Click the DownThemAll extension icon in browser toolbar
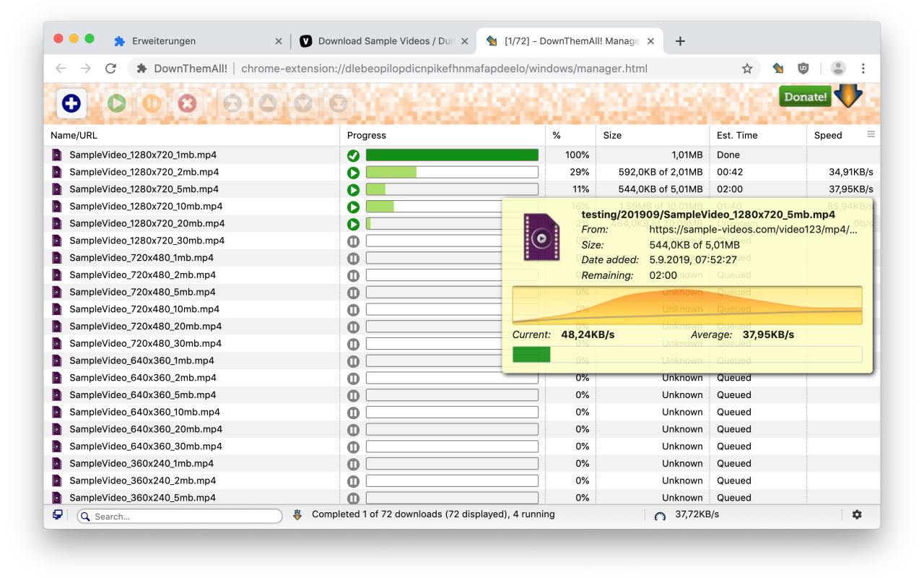The height and width of the screenshot is (578, 924). coord(777,69)
